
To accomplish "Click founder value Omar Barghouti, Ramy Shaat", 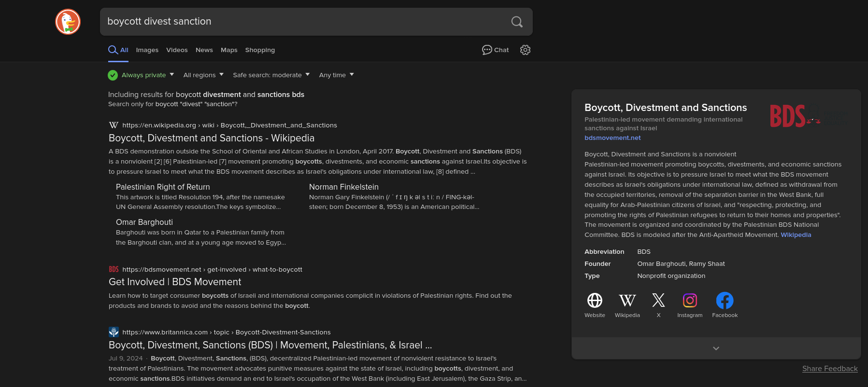I will pyautogui.click(x=681, y=264).
